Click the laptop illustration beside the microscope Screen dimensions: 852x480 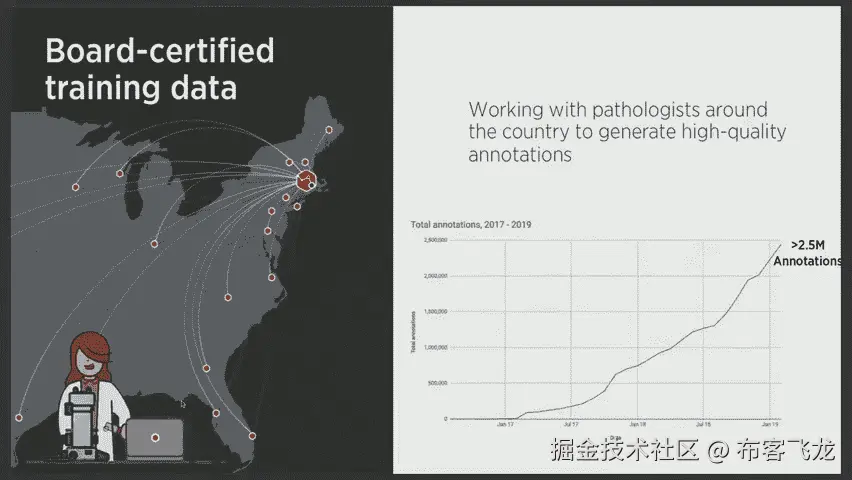point(155,439)
